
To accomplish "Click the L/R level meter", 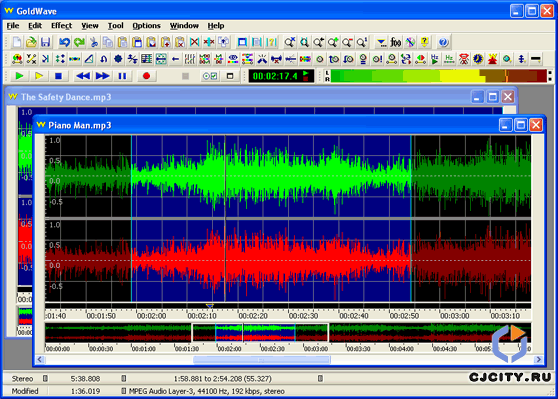I will pos(439,76).
